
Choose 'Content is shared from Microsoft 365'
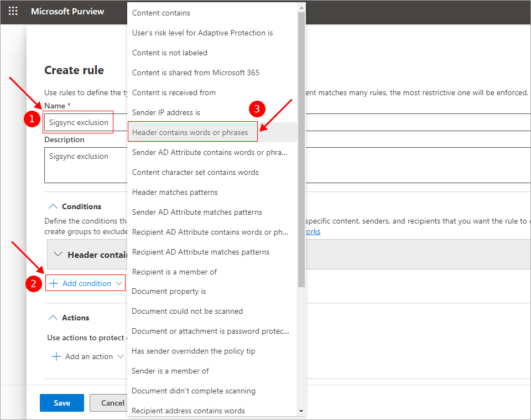point(212,73)
